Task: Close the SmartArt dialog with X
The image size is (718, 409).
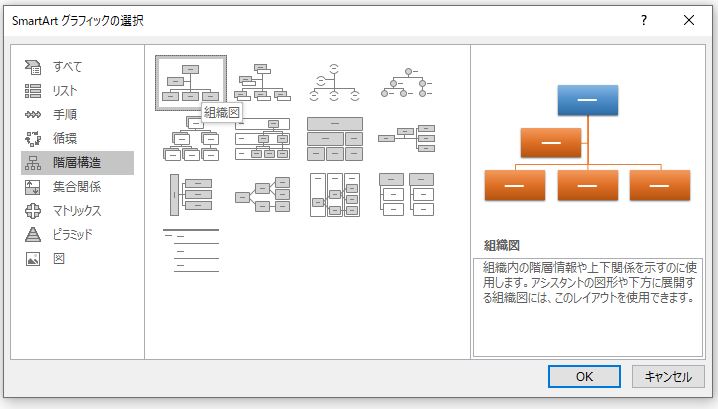Action: pyautogui.click(x=689, y=20)
